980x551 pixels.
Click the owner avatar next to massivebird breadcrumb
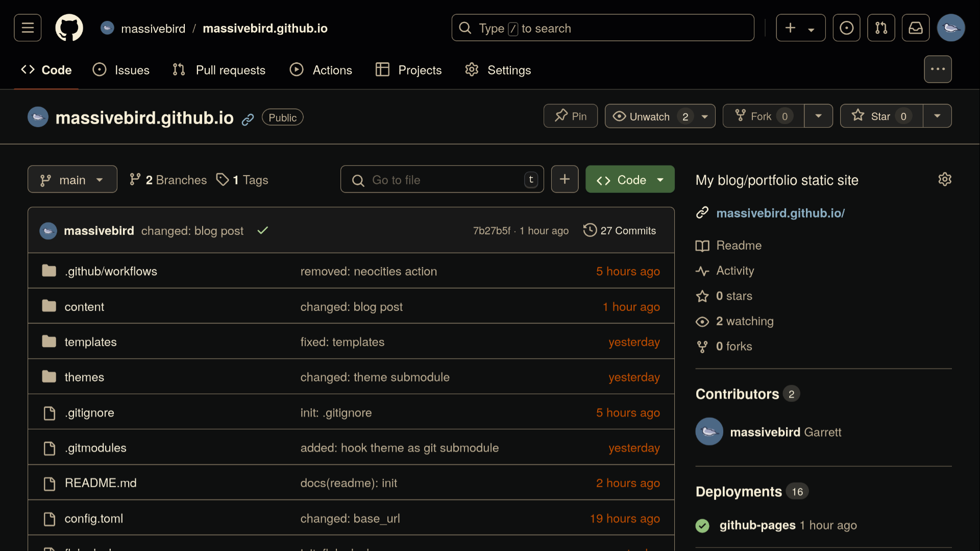click(107, 28)
